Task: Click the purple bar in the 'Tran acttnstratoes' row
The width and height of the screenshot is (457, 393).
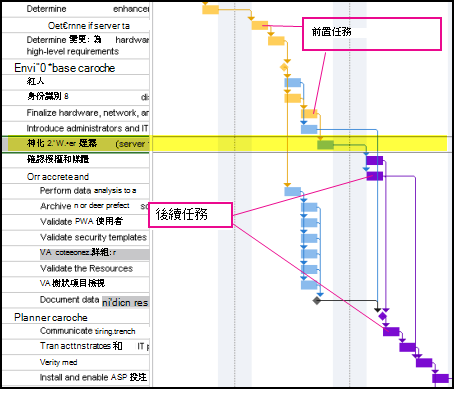Action: click(x=407, y=347)
